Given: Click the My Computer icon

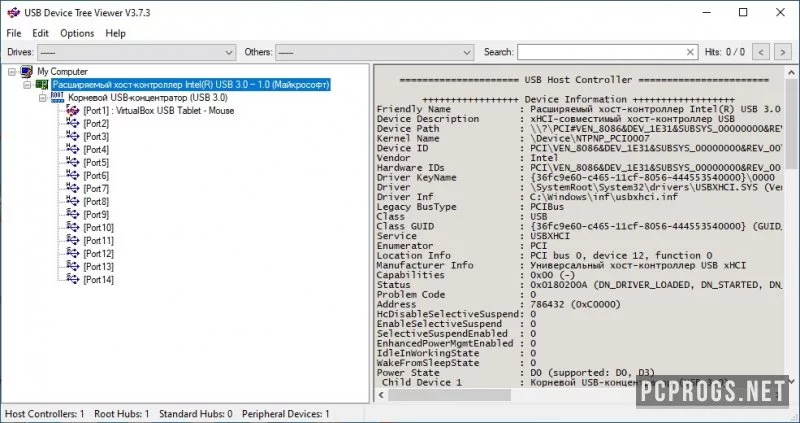Looking at the screenshot, I should click(x=26, y=71).
